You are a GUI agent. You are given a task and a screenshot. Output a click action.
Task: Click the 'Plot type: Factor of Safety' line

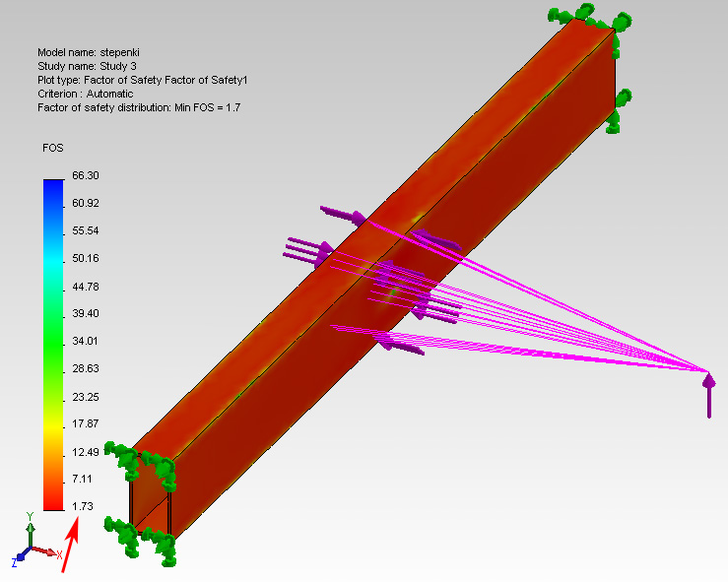[143, 80]
